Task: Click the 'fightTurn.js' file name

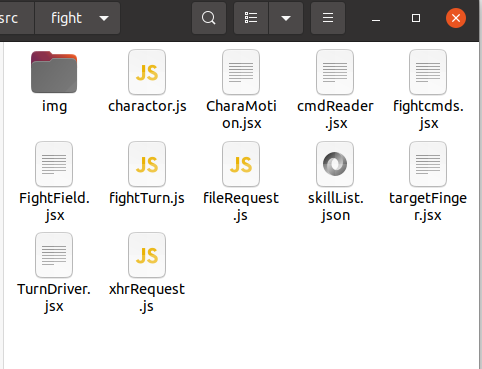Action: [147, 198]
